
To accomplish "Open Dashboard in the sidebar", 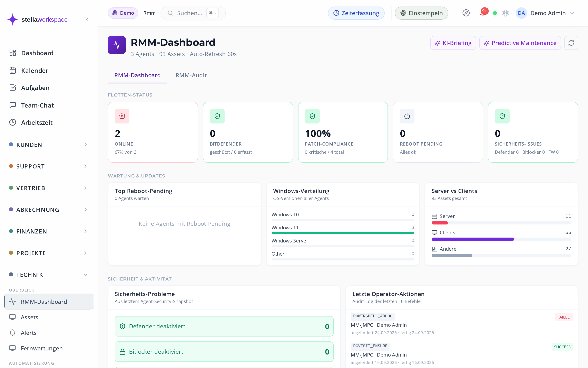I will (x=49, y=53).
